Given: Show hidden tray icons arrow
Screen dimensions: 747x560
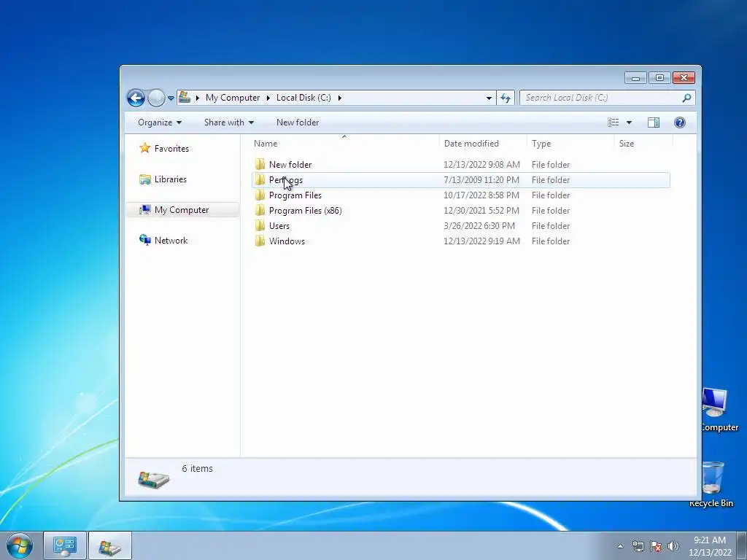Looking at the screenshot, I should pos(620,546).
